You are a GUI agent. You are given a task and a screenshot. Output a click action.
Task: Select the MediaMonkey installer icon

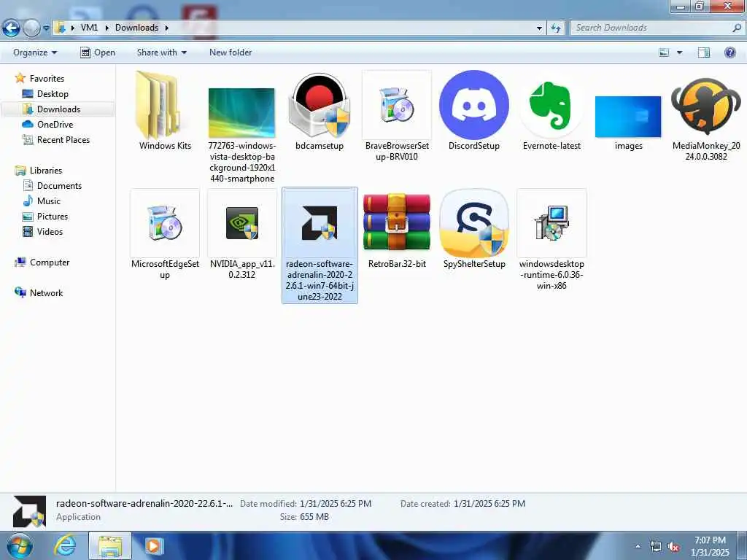(706, 106)
